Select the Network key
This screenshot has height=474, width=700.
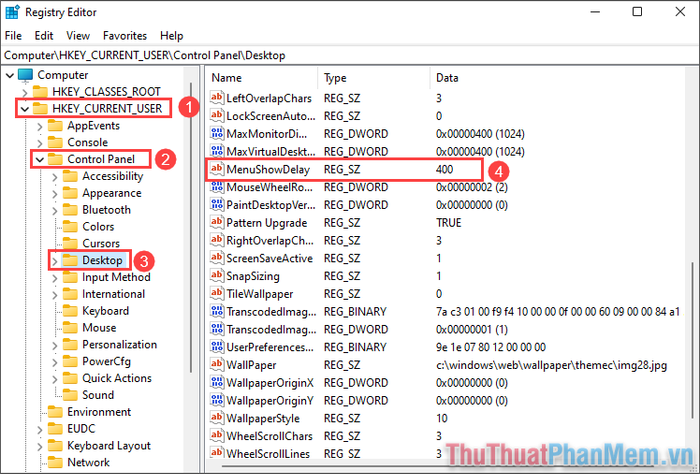pyautogui.click(x=88, y=462)
